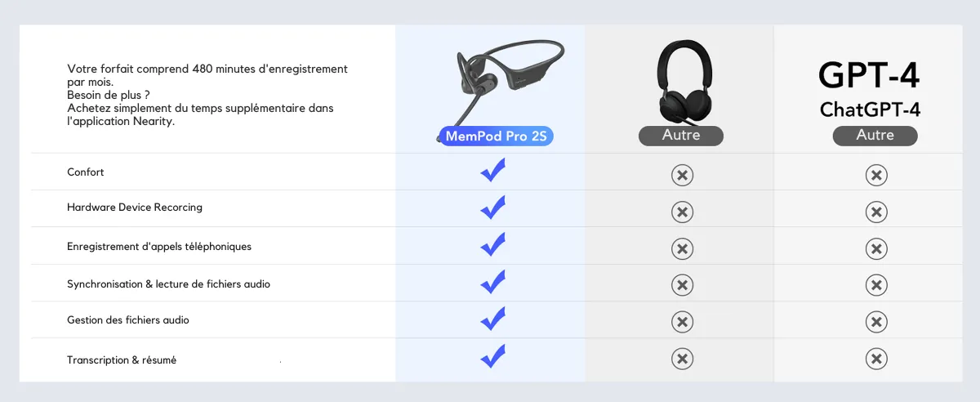This screenshot has height=402, width=980.
Task: Click the GPT-4 heading text
Action: (x=869, y=75)
